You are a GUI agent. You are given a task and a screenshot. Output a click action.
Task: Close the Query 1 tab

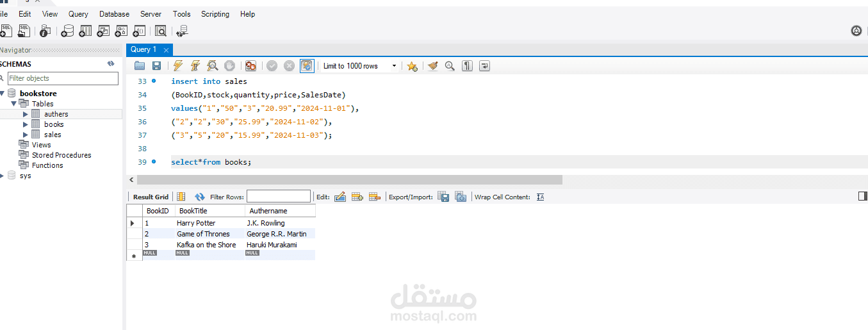(x=166, y=50)
